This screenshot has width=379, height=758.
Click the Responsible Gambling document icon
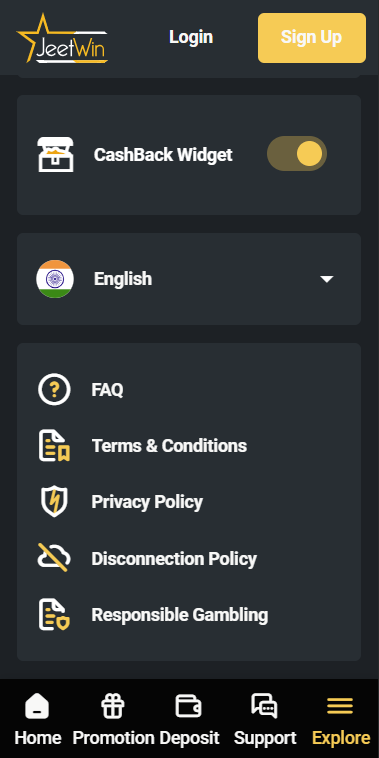coord(54,614)
